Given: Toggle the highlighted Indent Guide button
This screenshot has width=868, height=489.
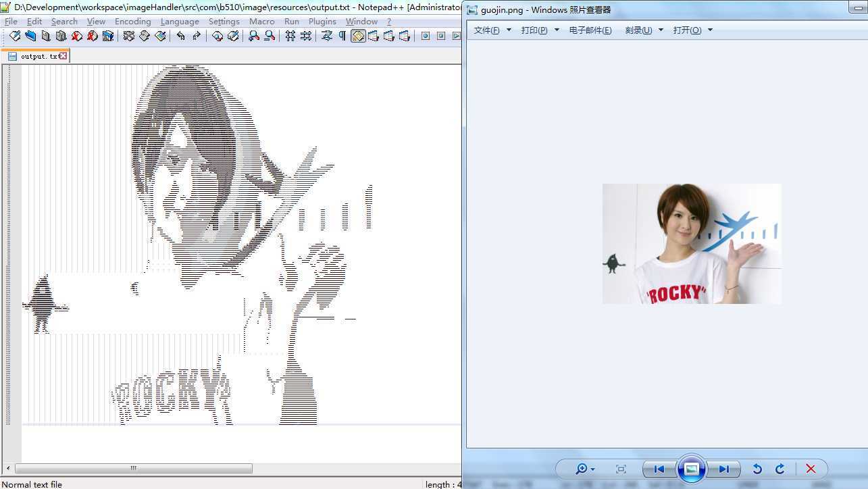Looking at the screenshot, I should pyautogui.click(x=358, y=36).
